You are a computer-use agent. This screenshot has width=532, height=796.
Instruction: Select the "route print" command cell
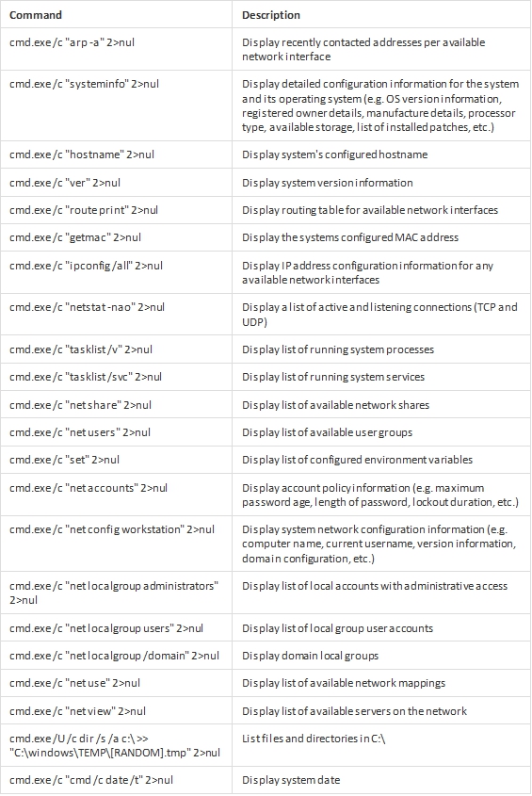[116, 210]
